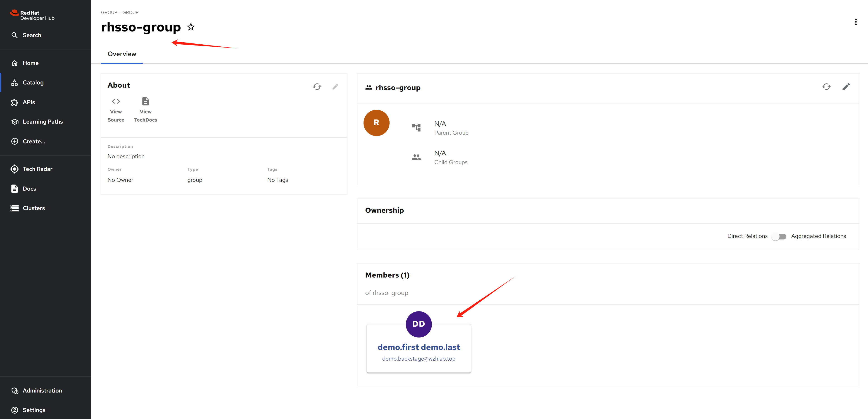Open Tech Radar from the sidebar
Image resolution: width=868 pixels, height=419 pixels.
click(37, 169)
